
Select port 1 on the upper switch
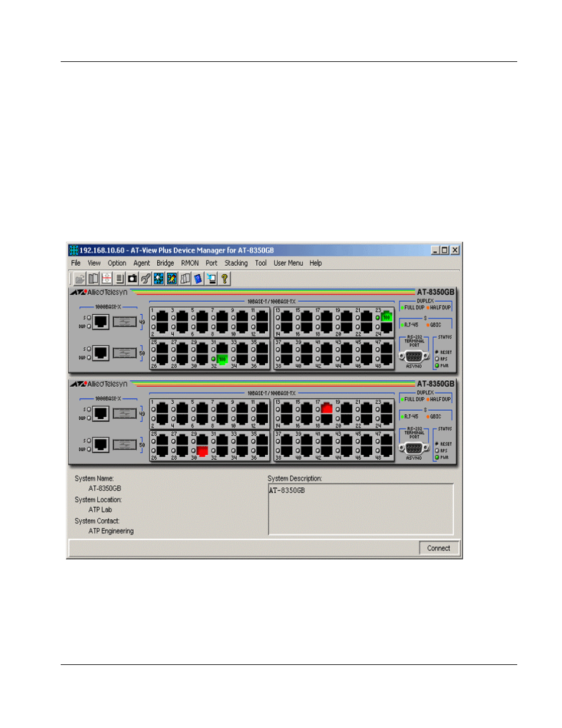click(162, 317)
